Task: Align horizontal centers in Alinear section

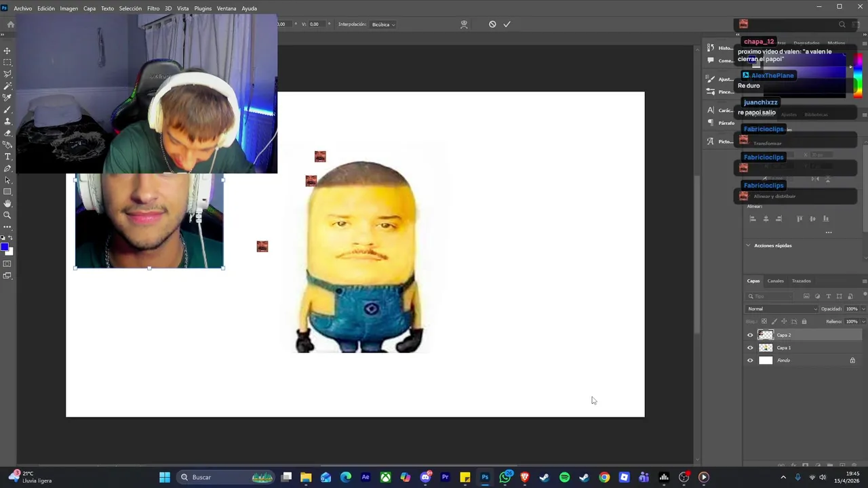Action: coord(766,218)
